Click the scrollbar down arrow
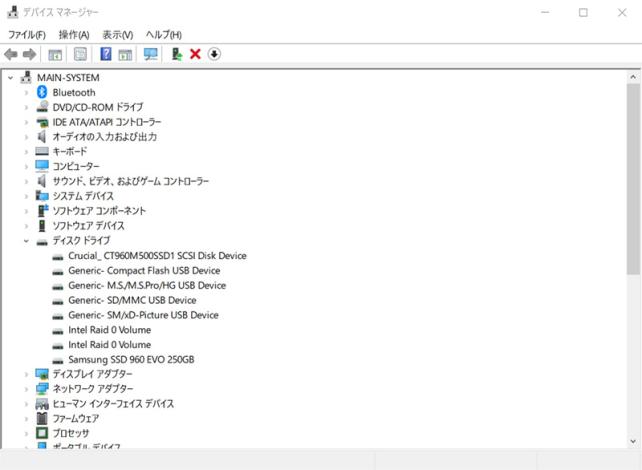Image resolution: width=642 pixels, height=470 pixels. [x=633, y=441]
